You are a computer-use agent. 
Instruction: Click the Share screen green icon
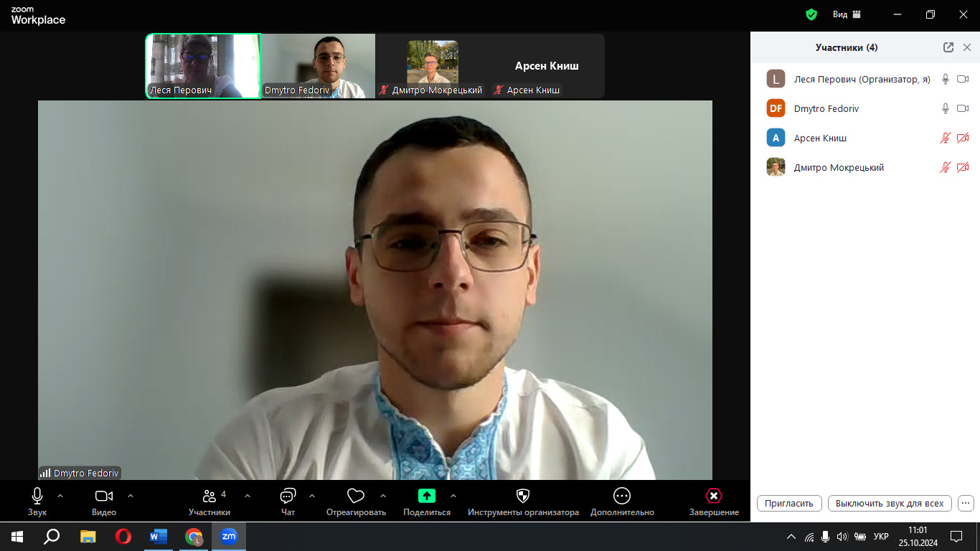(x=427, y=496)
